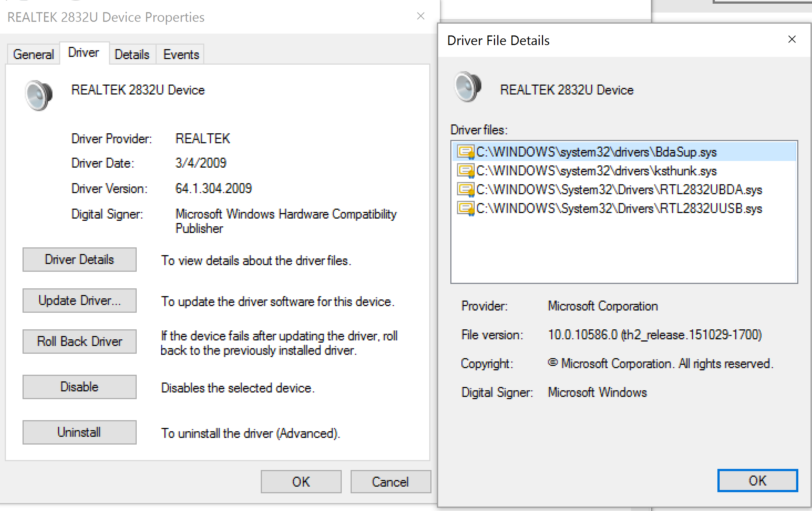Click 'To view details about the driver files.' text
This screenshot has width=812, height=511.
pyautogui.click(x=256, y=261)
